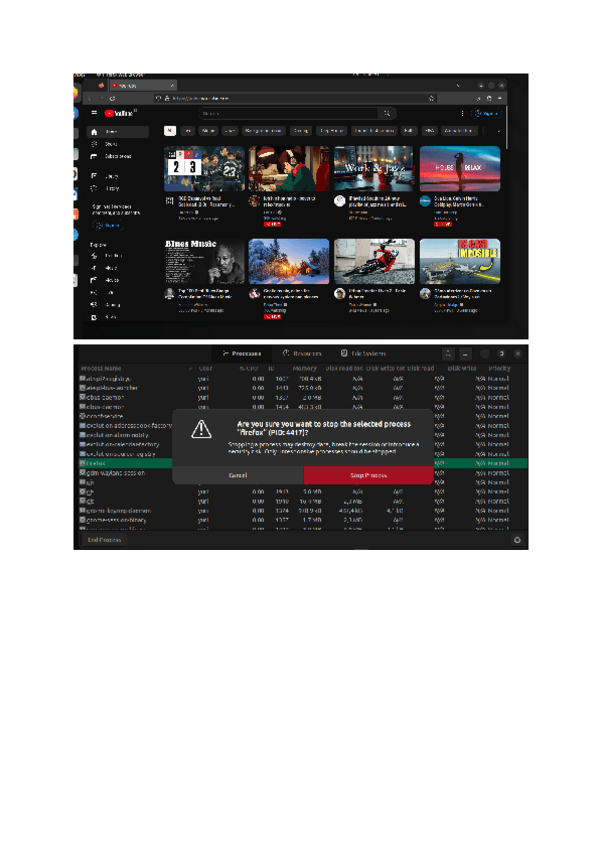Switch to the Resources tab
Image resolution: width=600 pixels, height=848 pixels.
click(x=302, y=354)
